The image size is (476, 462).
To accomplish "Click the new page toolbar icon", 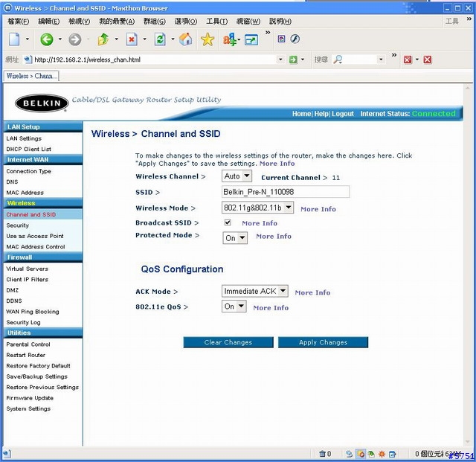I will (x=14, y=39).
